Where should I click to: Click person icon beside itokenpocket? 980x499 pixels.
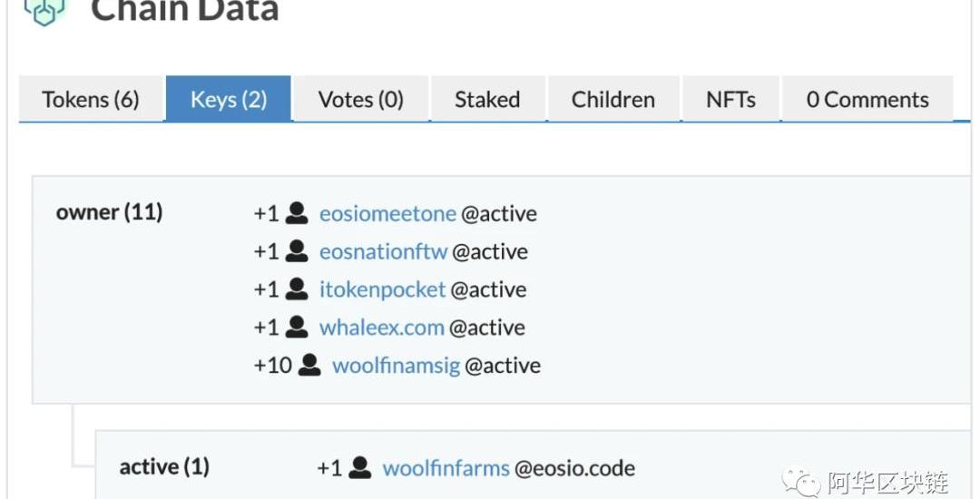(297, 289)
